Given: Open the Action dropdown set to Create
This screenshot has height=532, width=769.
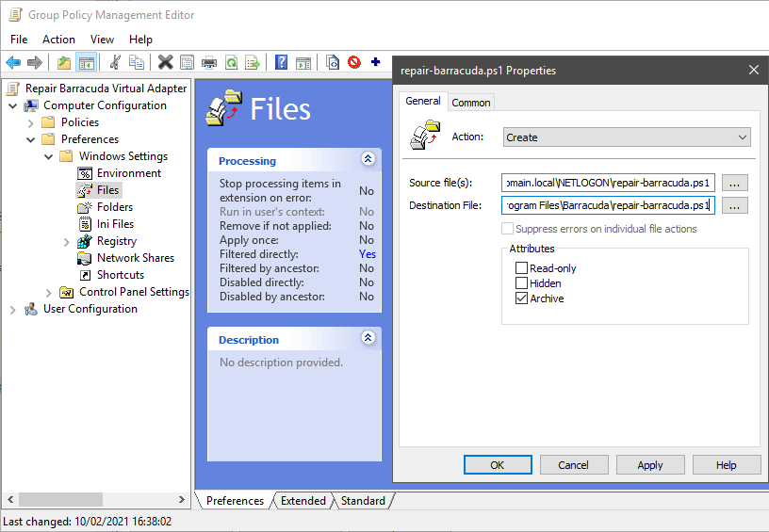Looking at the screenshot, I should 627,137.
